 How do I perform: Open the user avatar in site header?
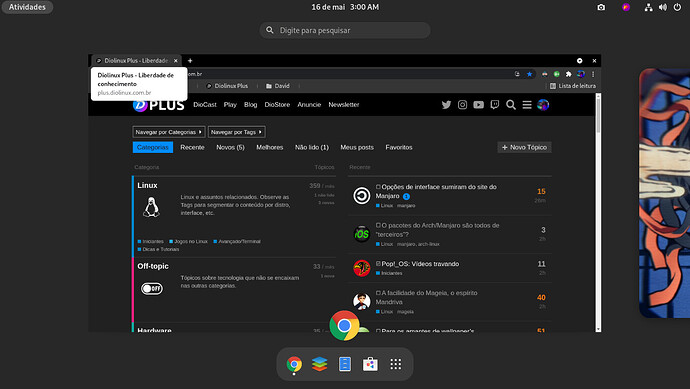click(543, 105)
